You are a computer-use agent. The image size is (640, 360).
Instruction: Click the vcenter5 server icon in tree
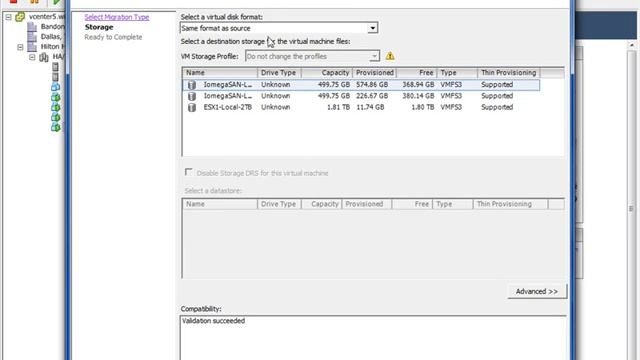(20, 17)
